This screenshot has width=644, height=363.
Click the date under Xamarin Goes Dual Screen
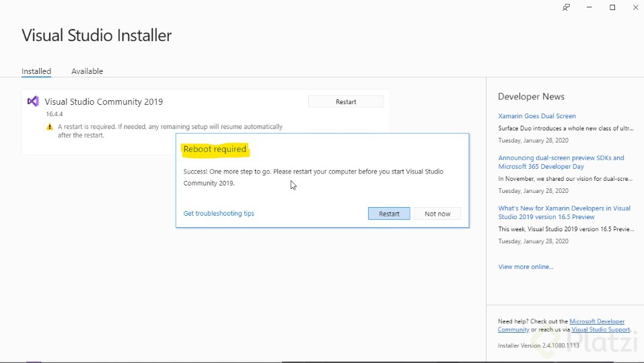[533, 140]
